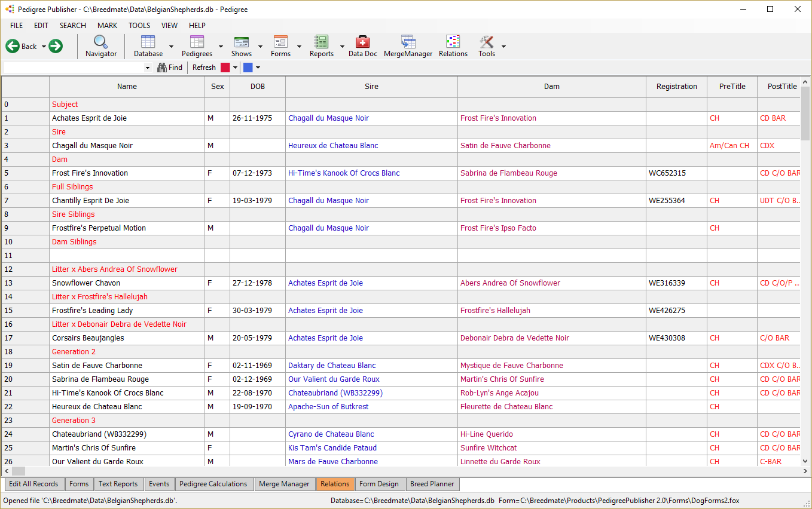Click the Registration column header

(x=677, y=87)
